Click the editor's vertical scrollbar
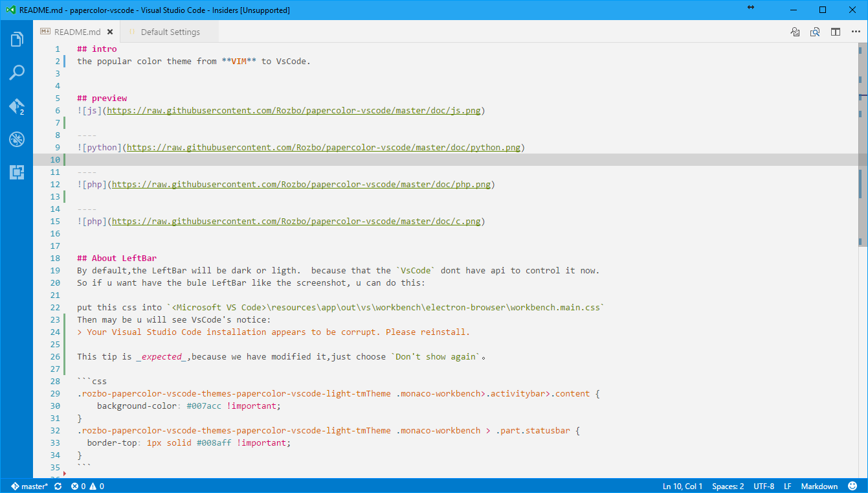This screenshot has height=493, width=868. [863, 145]
